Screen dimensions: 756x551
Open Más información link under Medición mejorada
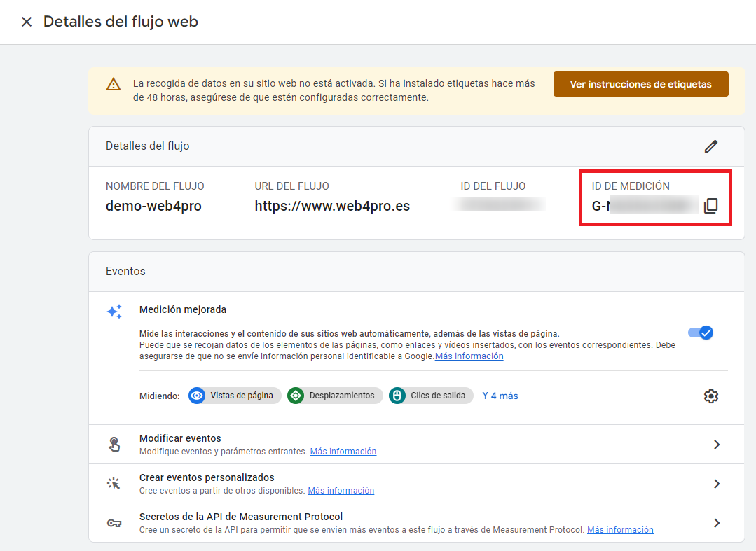469,356
